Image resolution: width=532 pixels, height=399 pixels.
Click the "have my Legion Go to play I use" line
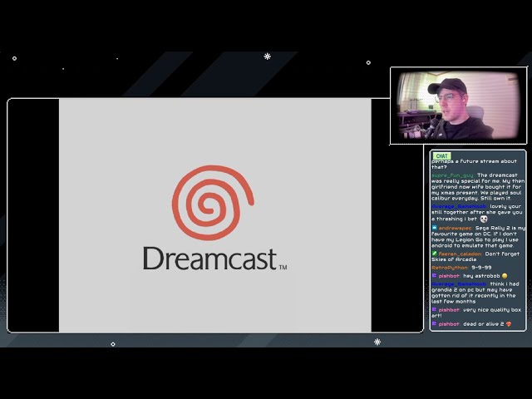[x=474, y=240]
